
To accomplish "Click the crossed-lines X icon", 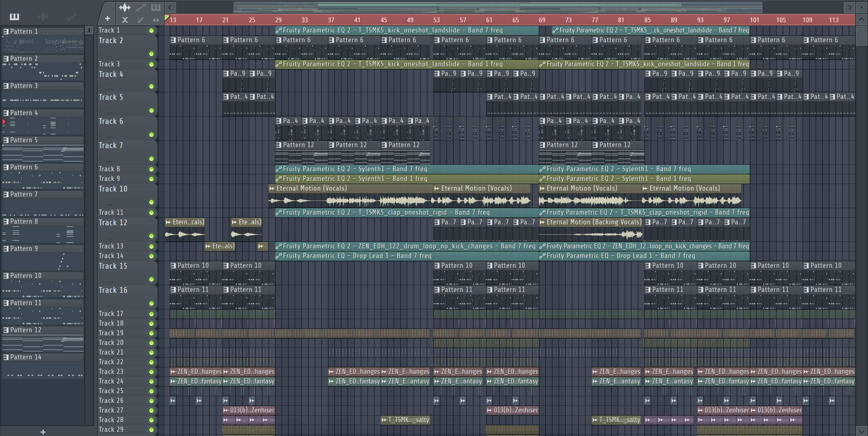I will click(x=125, y=20).
